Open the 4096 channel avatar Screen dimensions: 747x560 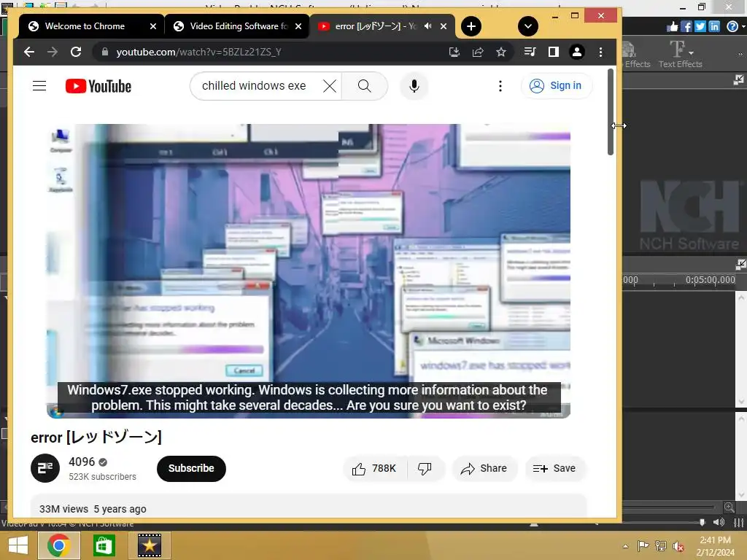pyautogui.click(x=45, y=468)
